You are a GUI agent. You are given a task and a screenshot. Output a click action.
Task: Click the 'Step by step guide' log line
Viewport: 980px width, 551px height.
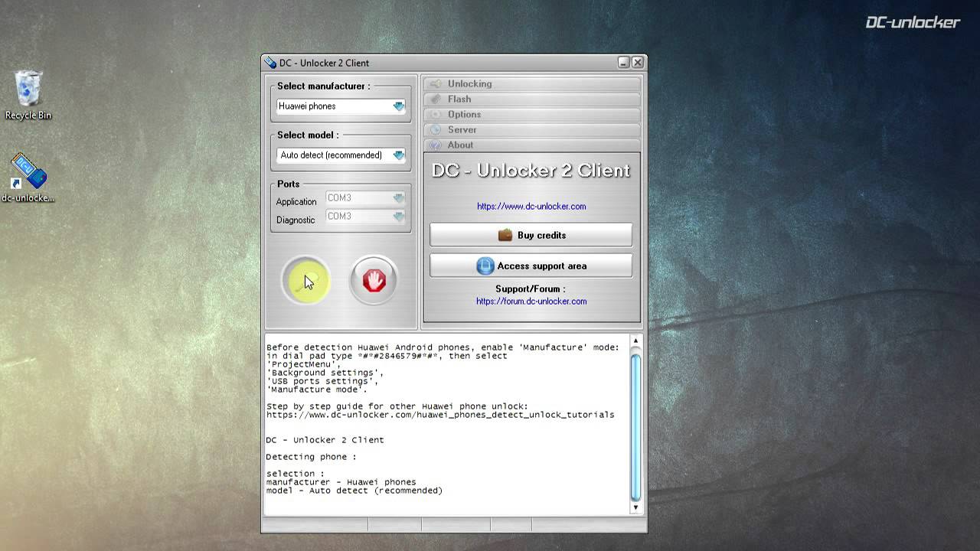click(397, 406)
